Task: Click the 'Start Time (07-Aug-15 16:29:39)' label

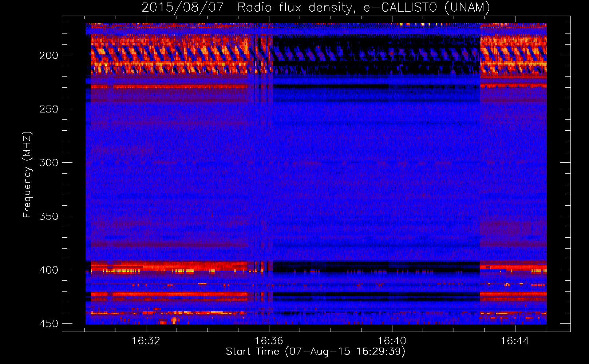Action: (316, 352)
